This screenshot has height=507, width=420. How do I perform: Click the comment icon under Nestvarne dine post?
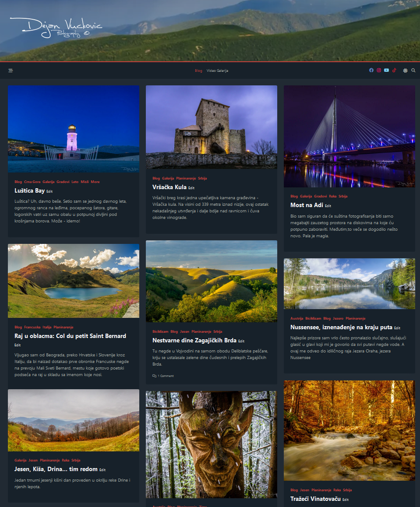click(154, 375)
